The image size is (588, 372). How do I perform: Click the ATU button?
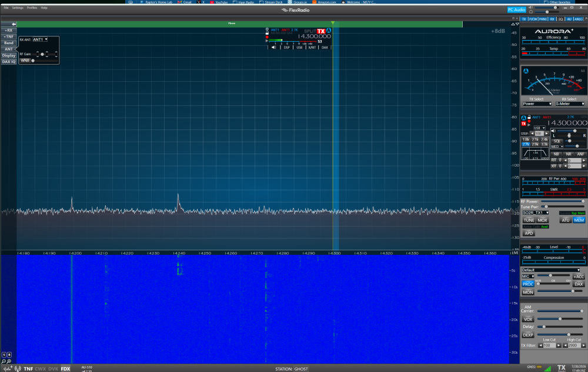[x=565, y=220]
